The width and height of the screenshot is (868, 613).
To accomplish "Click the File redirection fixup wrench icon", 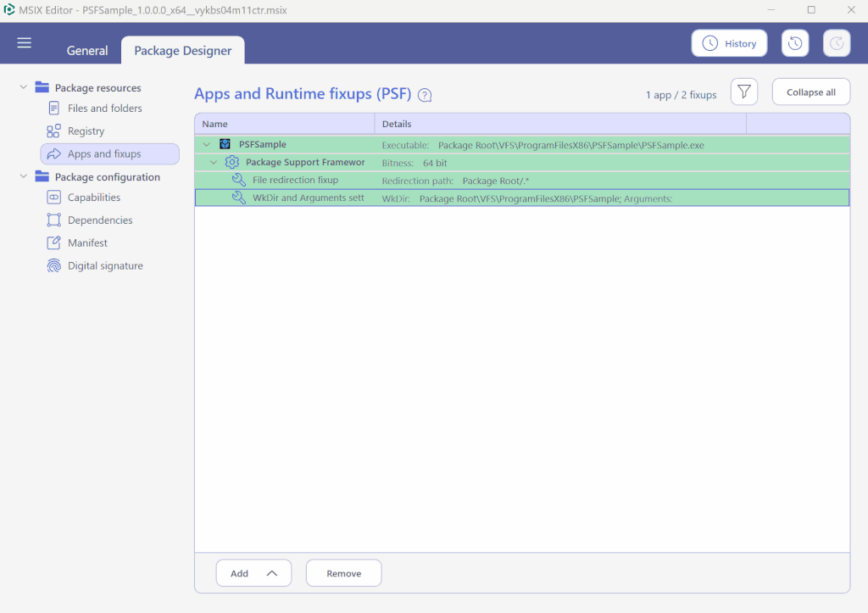I will pos(238,180).
